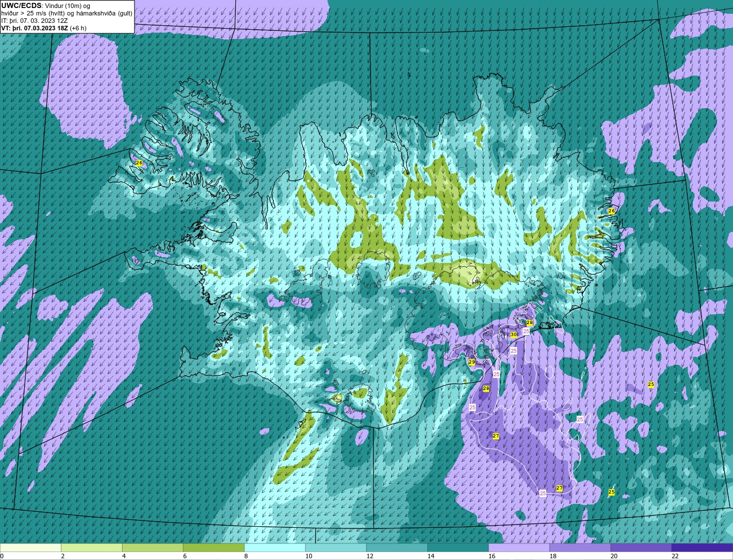Screen dimensions: 733x560
Task: Click the 0–2 m/s pale yellow legend swatch
Action: tap(30, 547)
